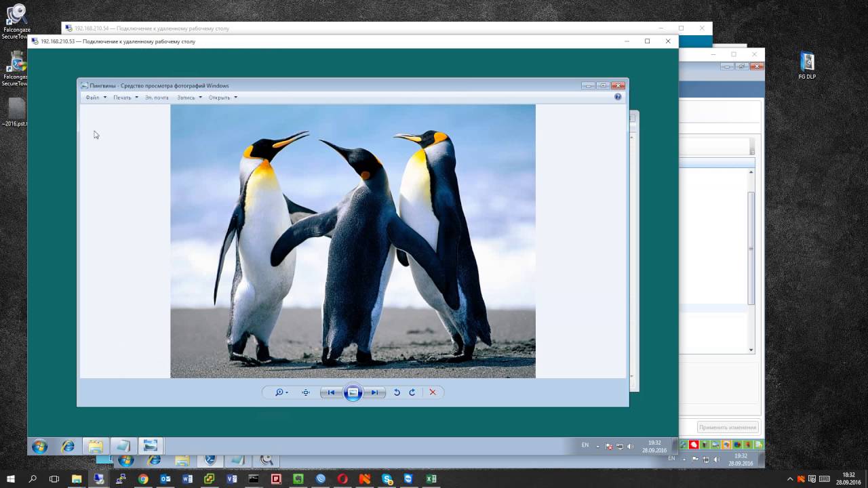Open Windows Explorer folder on remote taskbar
This screenshot has width=868, height=488.
click(x=96, y=446)
